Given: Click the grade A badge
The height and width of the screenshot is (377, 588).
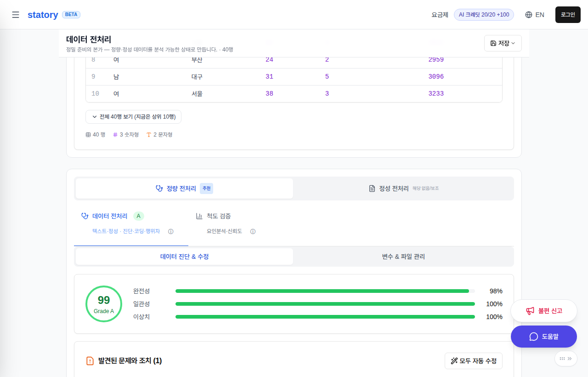Looking at the screenshot, I should (x=139, y=216).
